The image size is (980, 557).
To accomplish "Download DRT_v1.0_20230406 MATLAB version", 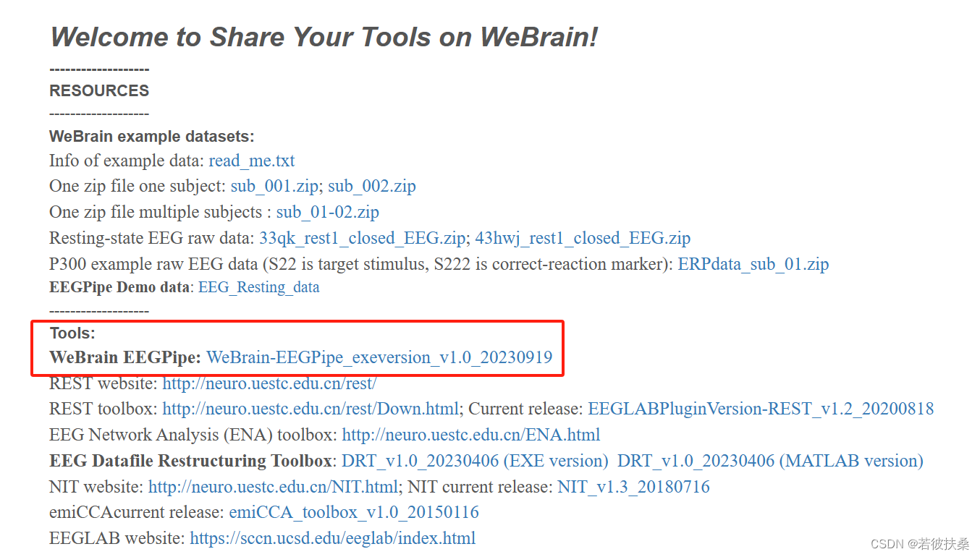I will tap(770, 462).
